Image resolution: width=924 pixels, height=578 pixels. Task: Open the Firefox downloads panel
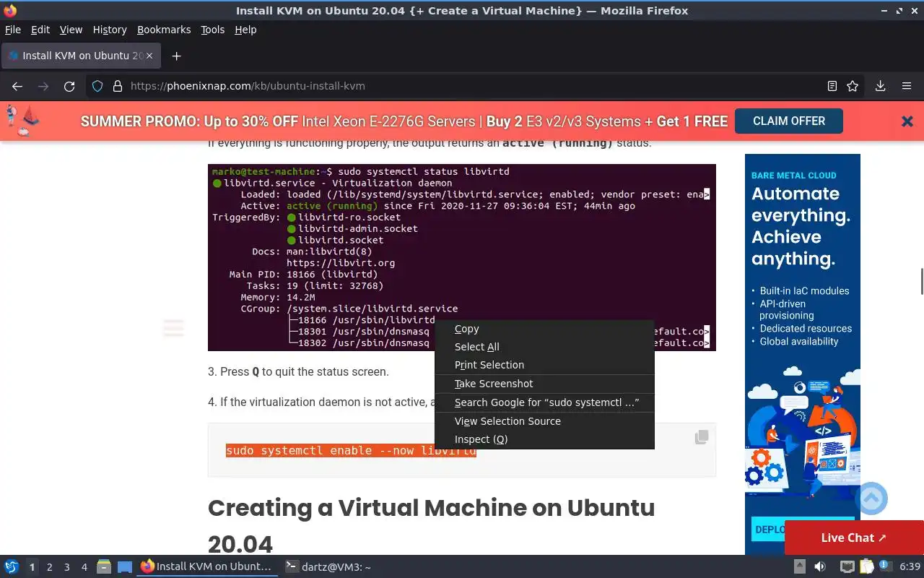coord(881,86)
